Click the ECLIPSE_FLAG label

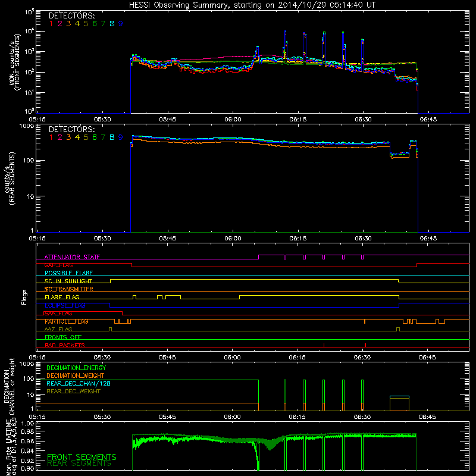click(65, 305)
